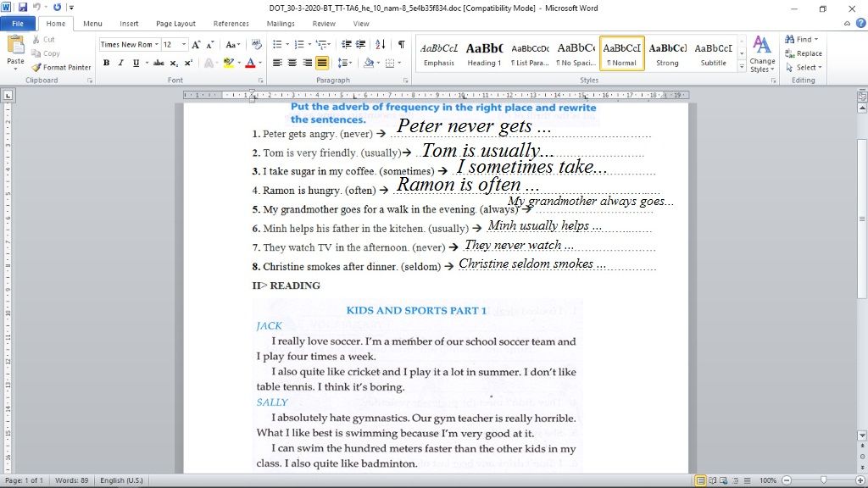Apply the Heading 1 style

click(484, 53)
